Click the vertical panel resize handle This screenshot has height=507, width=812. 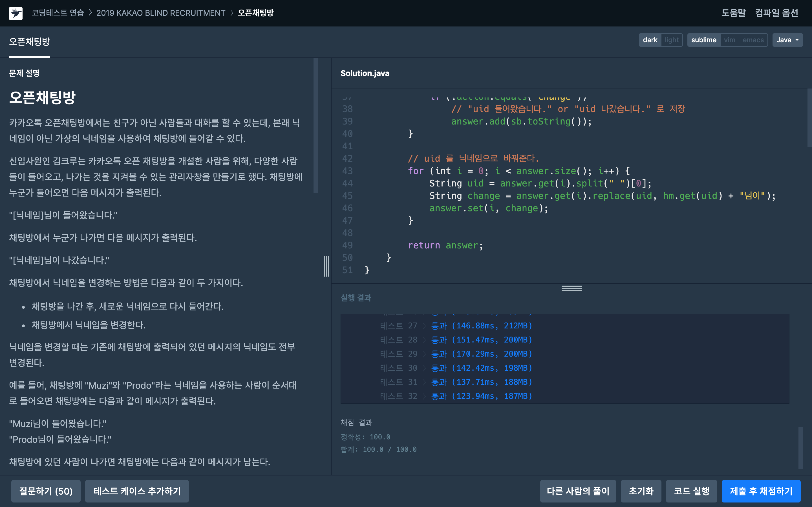coord(326,266)
